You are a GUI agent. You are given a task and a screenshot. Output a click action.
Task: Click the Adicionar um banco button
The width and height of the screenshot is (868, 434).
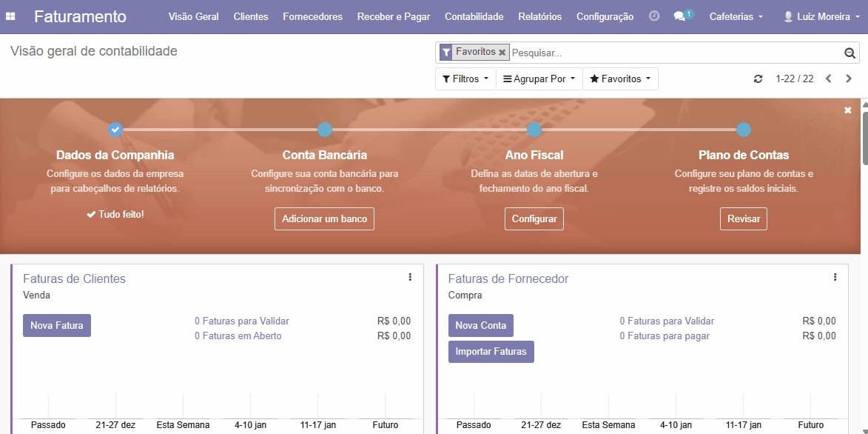point(324,219)
